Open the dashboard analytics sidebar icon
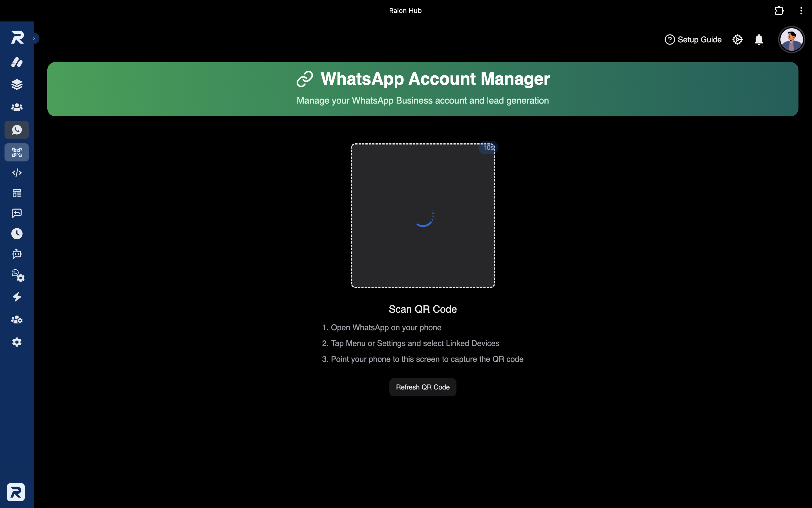Screen dimensions: 812x508 (17, 62)
